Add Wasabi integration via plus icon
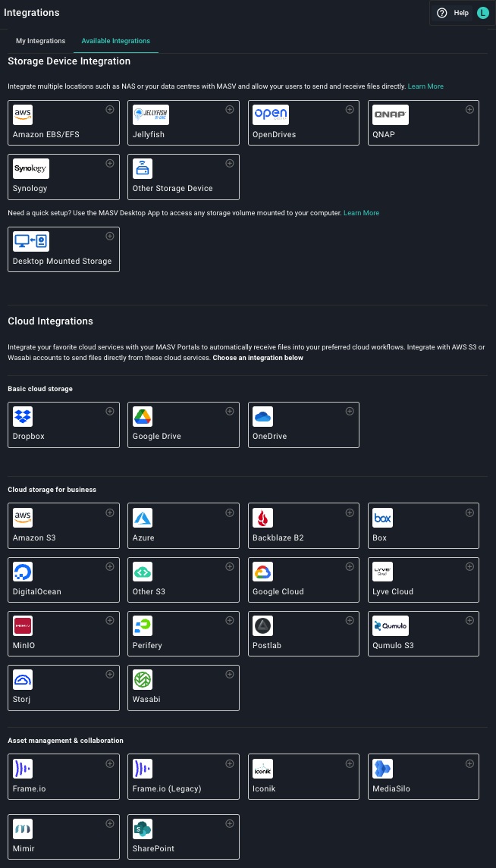The image size is (496, 868). pos(230,674)
